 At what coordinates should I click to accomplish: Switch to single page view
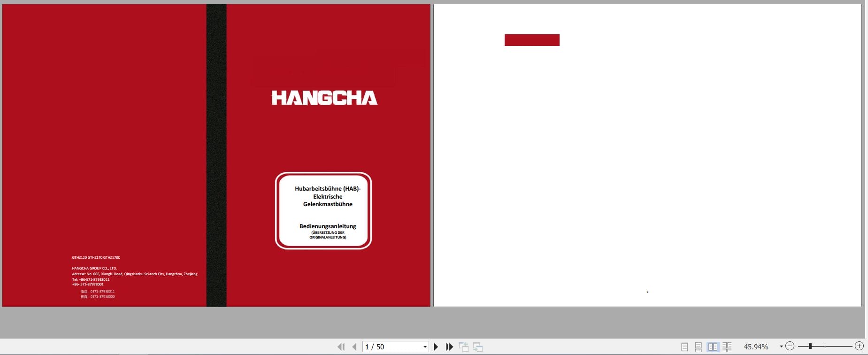(684, 347)
